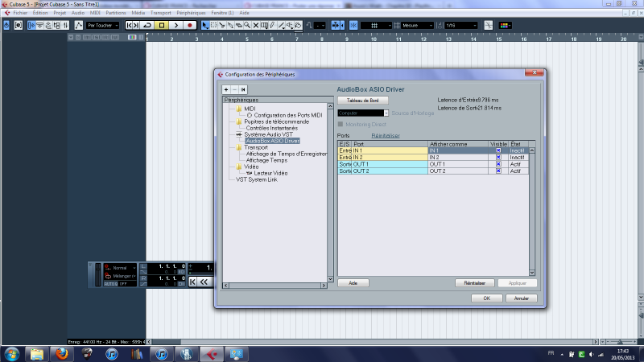Toggle Show Inspector button in toolbar
644x362 pixels.
click(31, 26)
